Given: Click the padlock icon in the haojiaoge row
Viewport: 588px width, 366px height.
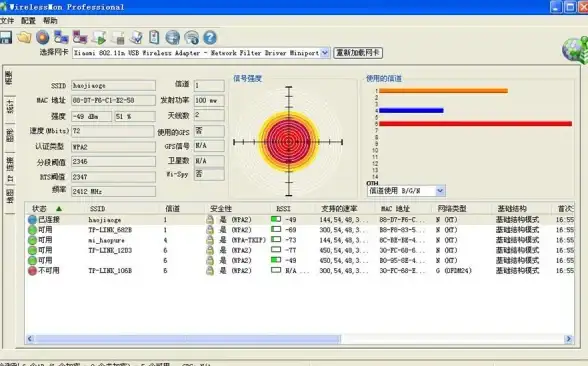Looking at the screenshot, I should coord(210,220).
